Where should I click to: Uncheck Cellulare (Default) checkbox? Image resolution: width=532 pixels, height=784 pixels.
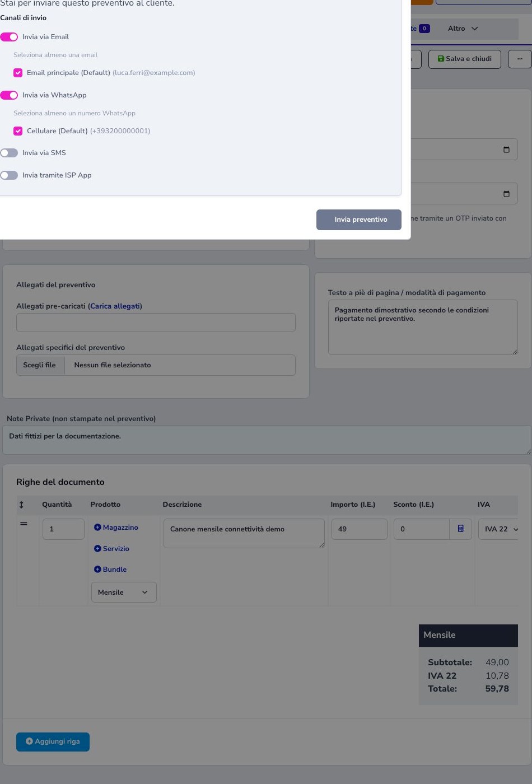click(x=18, y=131)
